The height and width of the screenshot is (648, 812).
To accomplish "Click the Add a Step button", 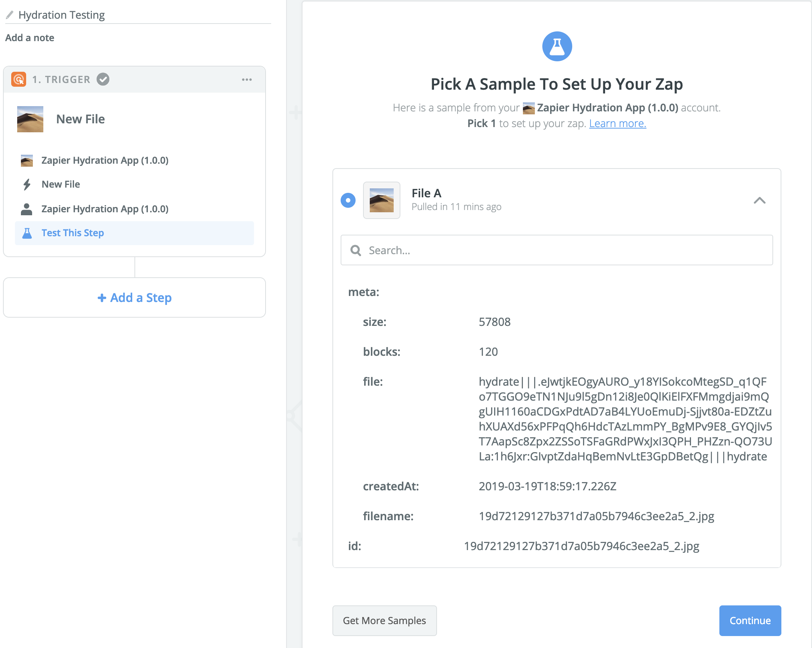I will point(134,297).
